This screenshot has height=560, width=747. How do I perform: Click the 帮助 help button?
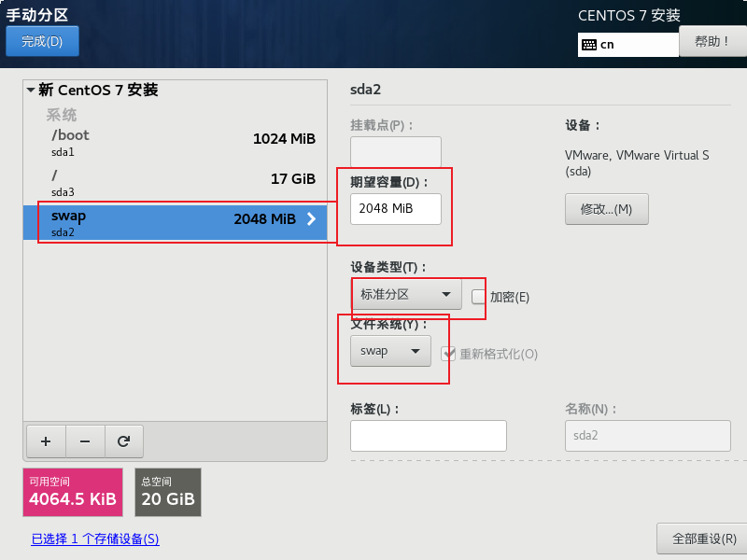[x=712, y=41]
